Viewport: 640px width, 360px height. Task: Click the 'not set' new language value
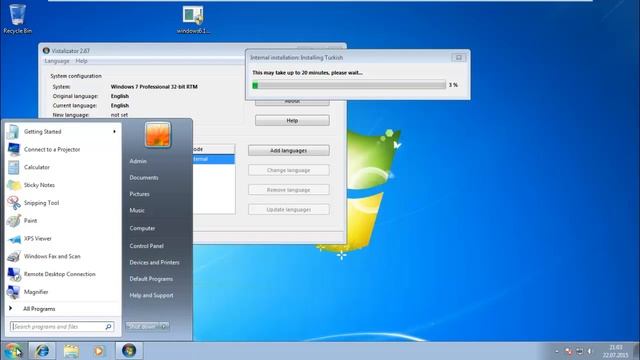pos(119,115)
